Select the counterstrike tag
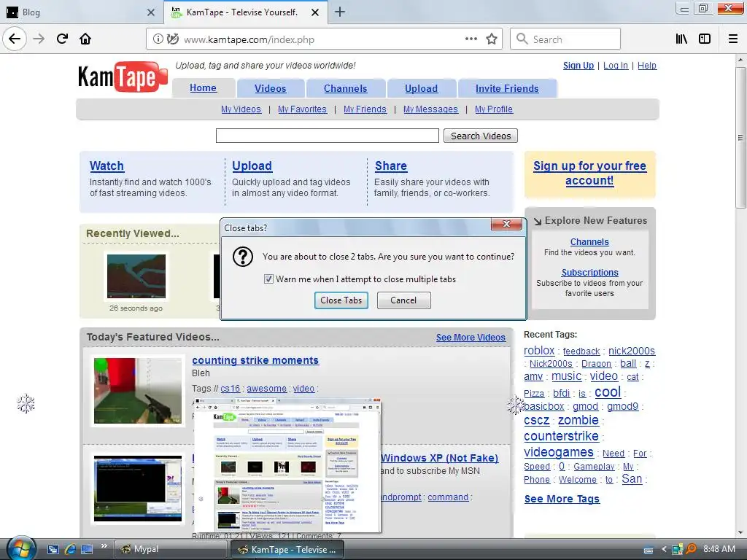This screenshot has height=560, width=747. click(561, 436)
